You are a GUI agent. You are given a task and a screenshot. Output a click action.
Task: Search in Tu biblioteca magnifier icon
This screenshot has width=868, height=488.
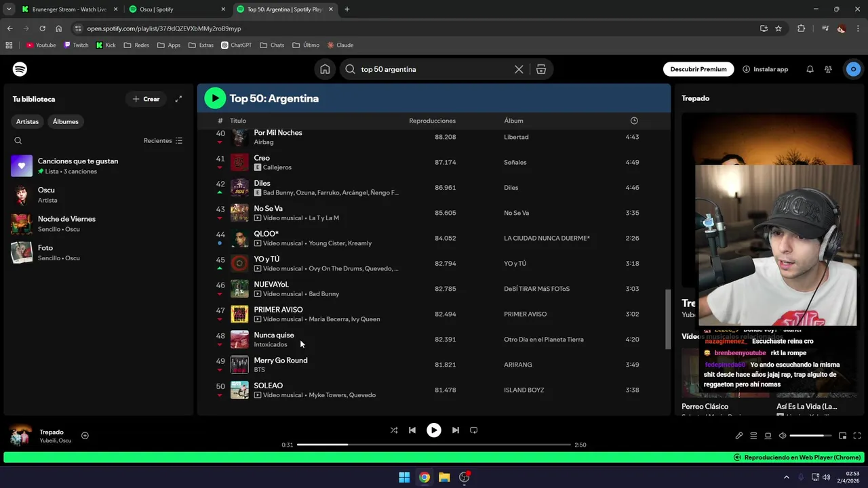(x=18, y=140)
